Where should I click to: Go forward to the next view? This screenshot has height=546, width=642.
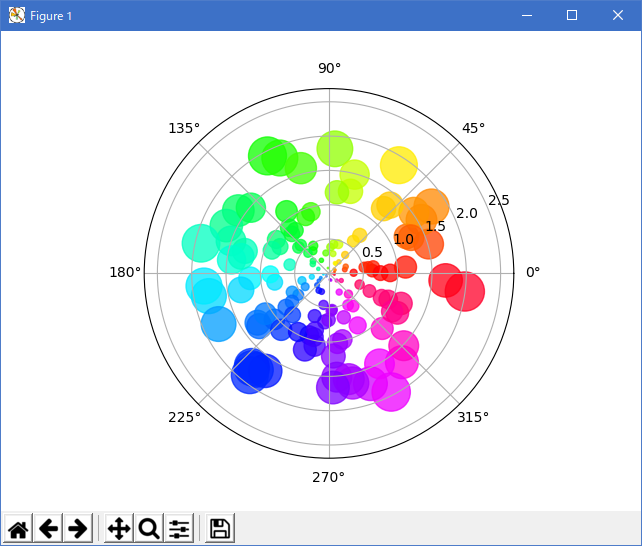click(78, 528)
